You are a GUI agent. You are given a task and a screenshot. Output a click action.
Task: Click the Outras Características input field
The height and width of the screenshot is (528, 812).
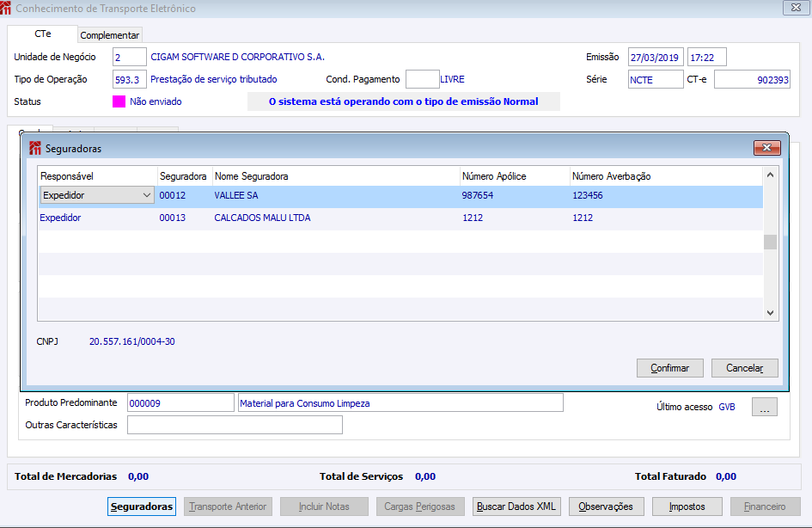[235, 425]
